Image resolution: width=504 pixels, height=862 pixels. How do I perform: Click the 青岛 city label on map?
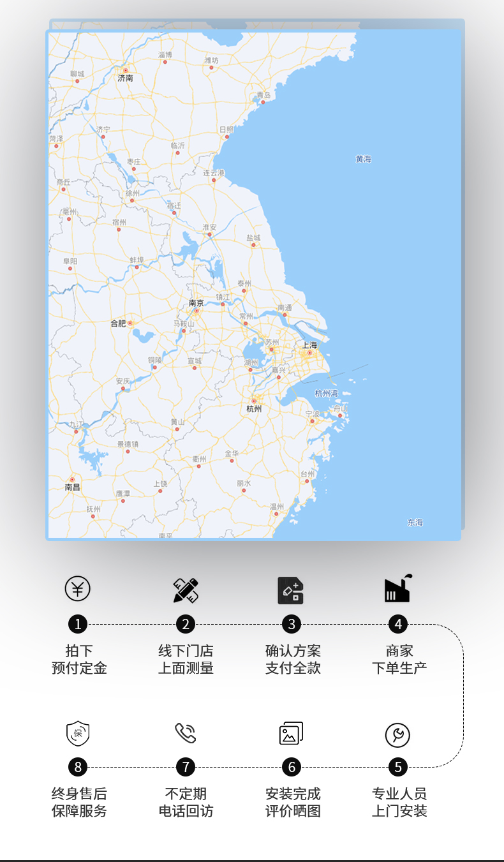click(x=263, y=94)
